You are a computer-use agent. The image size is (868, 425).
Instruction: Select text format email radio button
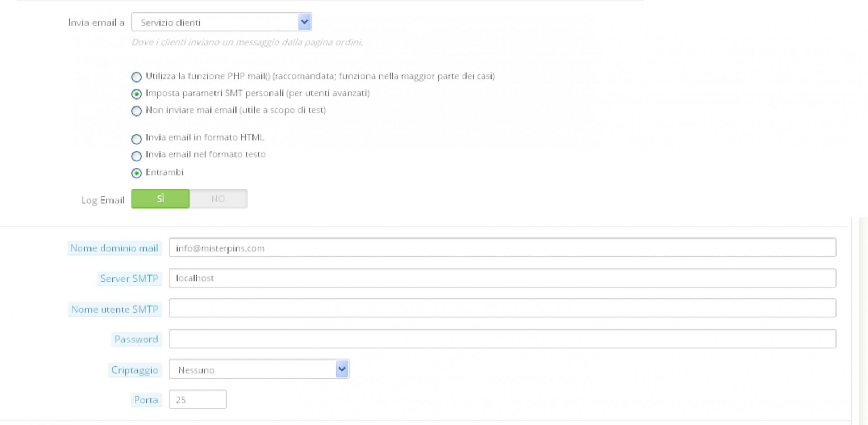click(136, 156)
